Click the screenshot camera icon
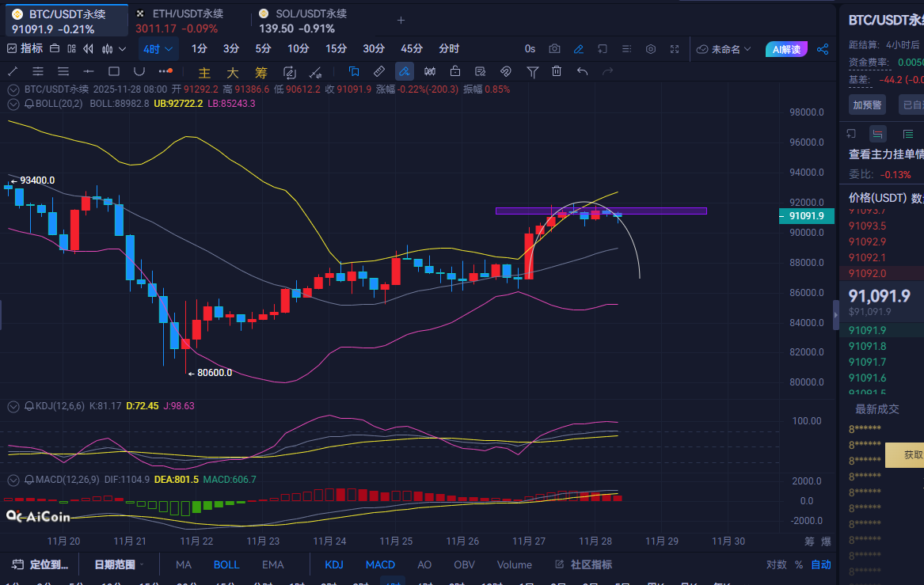 (x=554, y=49)
